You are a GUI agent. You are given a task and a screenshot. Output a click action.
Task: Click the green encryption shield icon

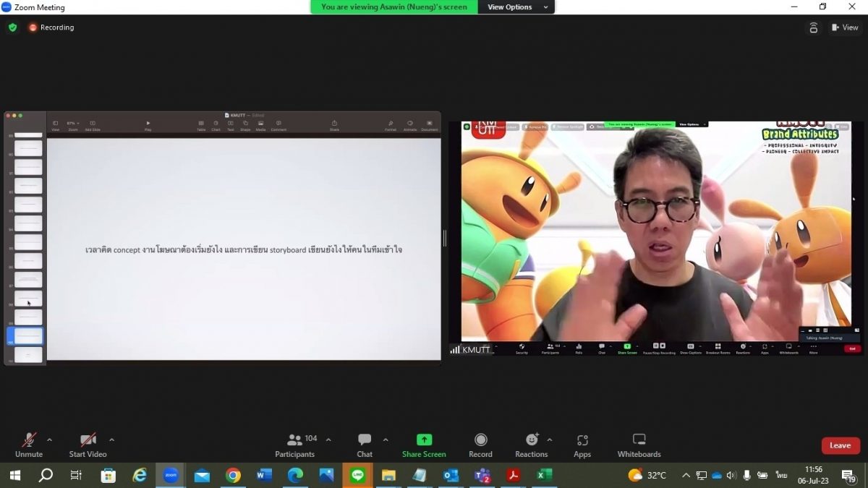point(12,27)
